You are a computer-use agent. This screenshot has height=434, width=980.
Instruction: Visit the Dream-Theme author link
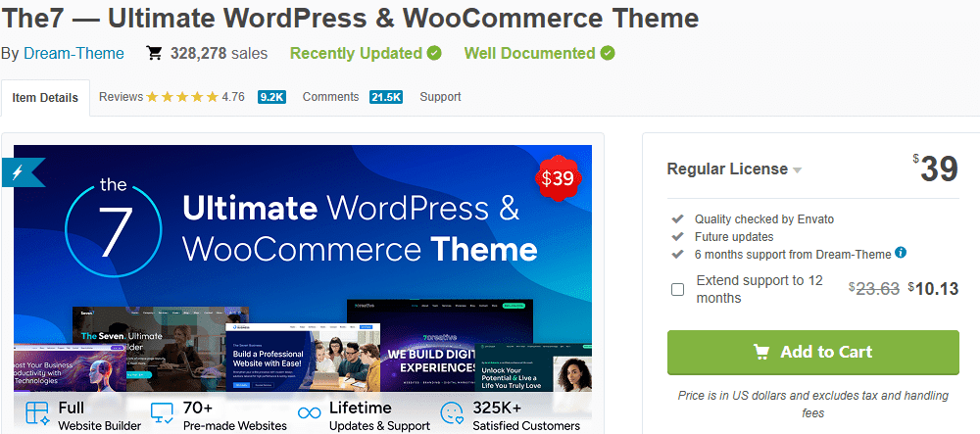click(x=73, y=53)
